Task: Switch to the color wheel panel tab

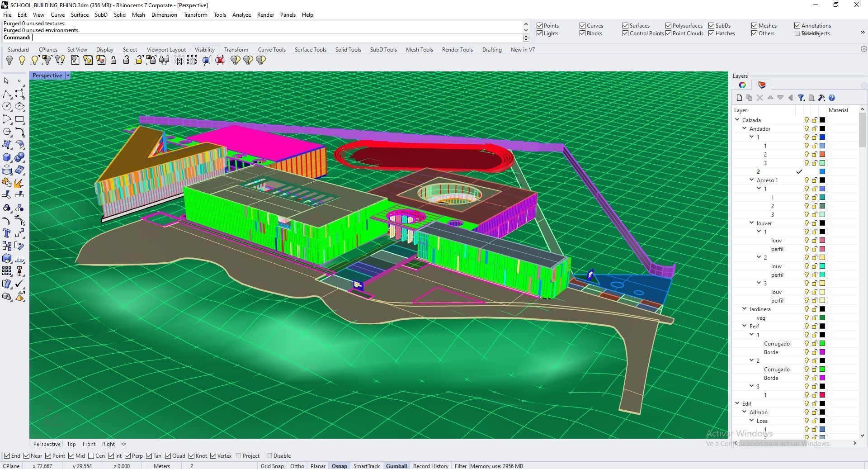Action: 742,85
